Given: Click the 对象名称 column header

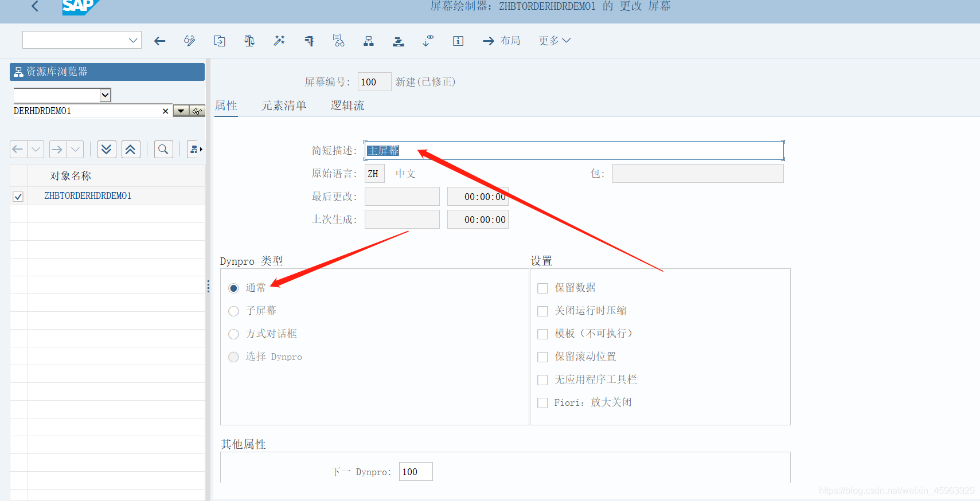Looking at the screenshot, I should [x=71, y=176].
